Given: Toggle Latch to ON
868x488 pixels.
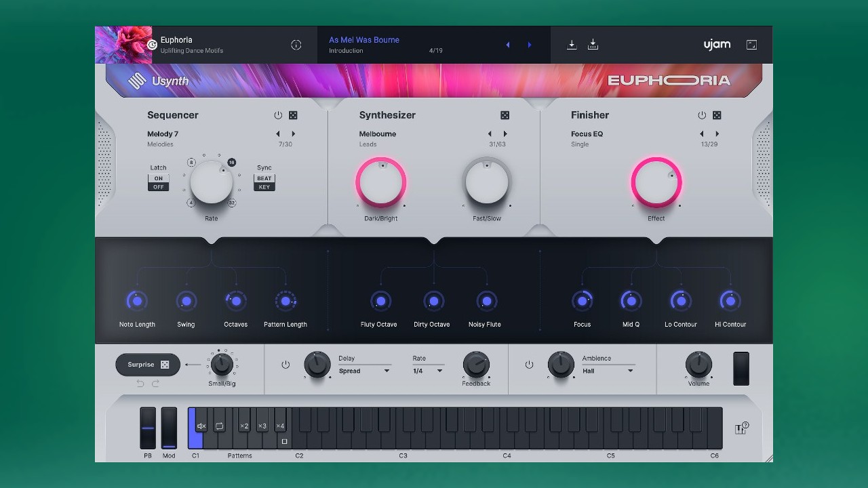Looking at the screenshot, I should pyautogui.click(x=158, y=178).
